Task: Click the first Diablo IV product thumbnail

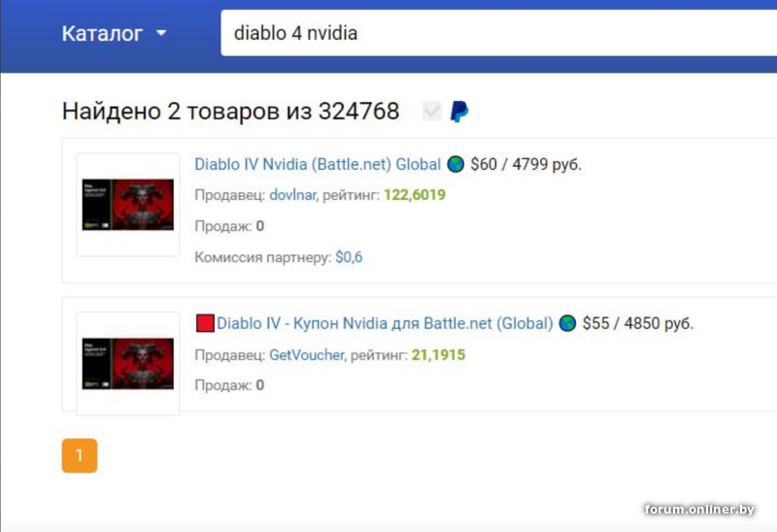Action: 128,205
